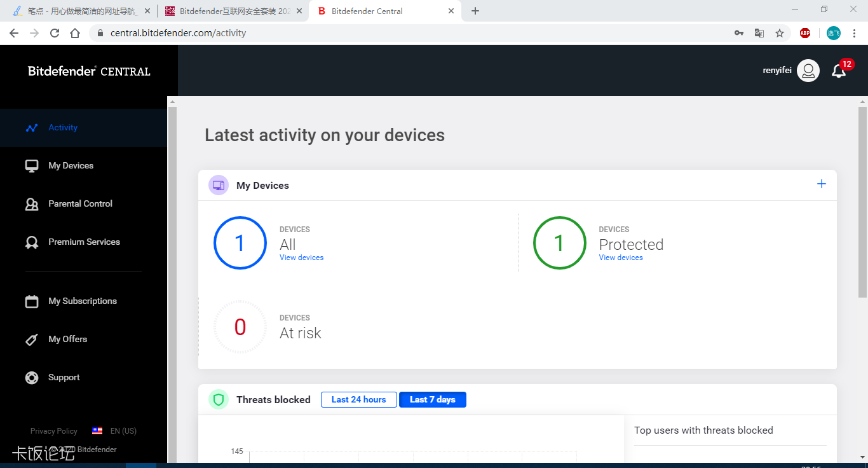Image resolution: width=868 pixels, height=468 pixels.
Task: Open My Subscriptions calendar icon
Action: (32, 301)
